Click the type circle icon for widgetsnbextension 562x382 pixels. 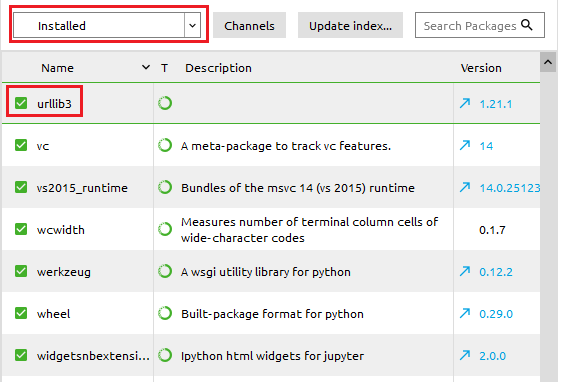pyautogui.click(x=165, y=355)
